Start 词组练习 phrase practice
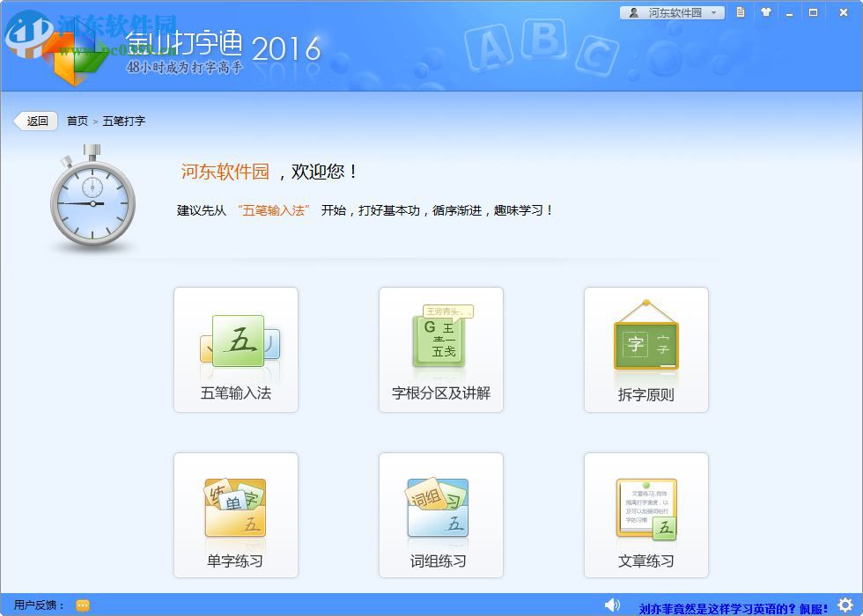The height and width of the screenshot is (616, 863). tap(440, 515)
